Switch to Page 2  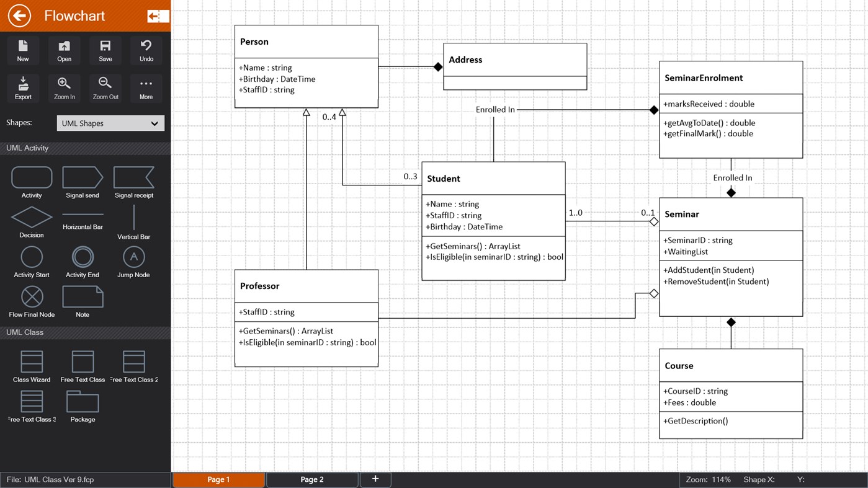312,479
